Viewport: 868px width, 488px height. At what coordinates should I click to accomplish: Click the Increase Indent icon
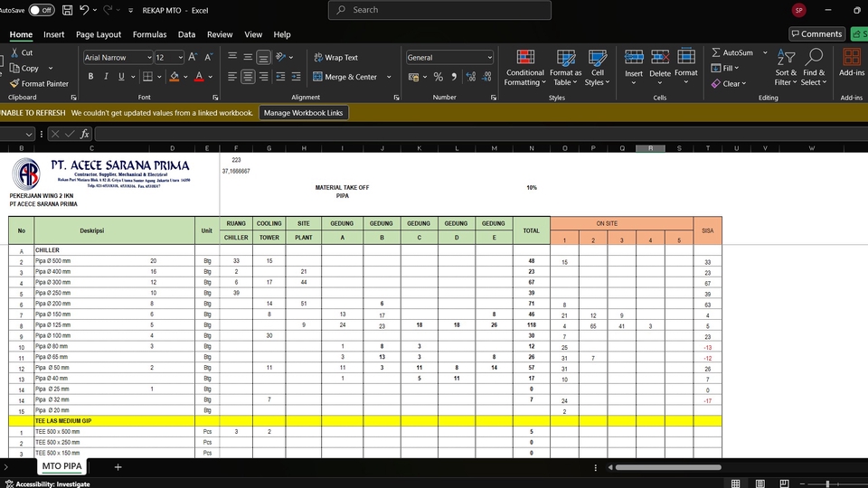coord(297,76)
